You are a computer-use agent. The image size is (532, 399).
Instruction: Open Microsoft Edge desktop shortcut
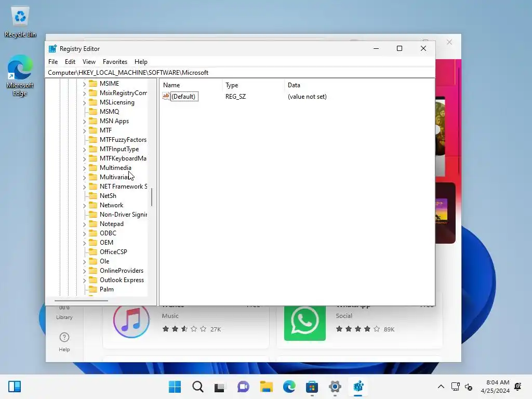tap(20, 75)
